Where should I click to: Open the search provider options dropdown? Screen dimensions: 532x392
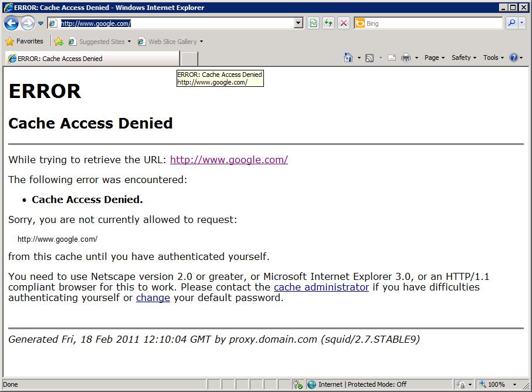pyautogui.click(x=522, y=23)
